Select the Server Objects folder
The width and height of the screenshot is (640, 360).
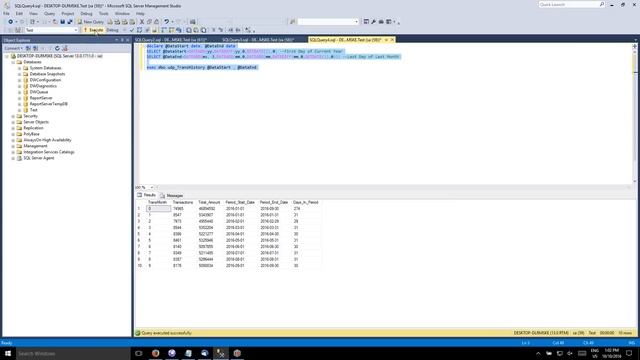click(36, 122)
